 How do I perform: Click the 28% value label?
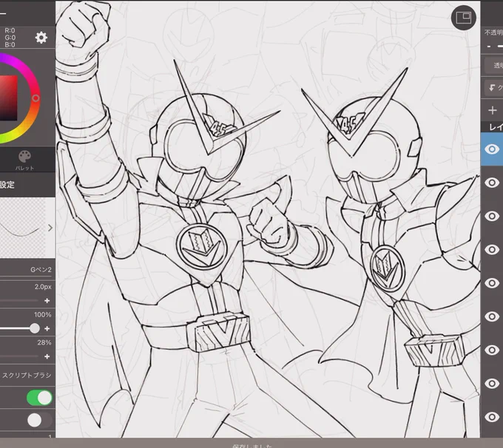(44, 343)
